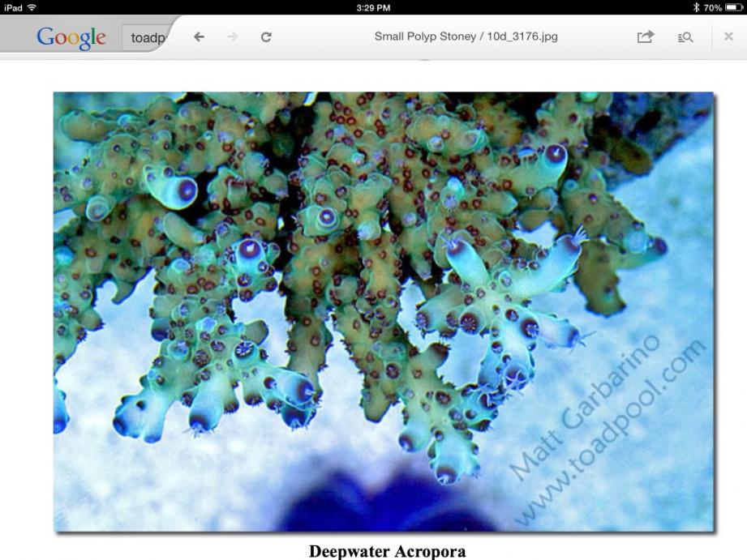Tap the Wi-Fi icon in status bar
The height and width of the screenshot is (560, 747).
tap(32, 7)
